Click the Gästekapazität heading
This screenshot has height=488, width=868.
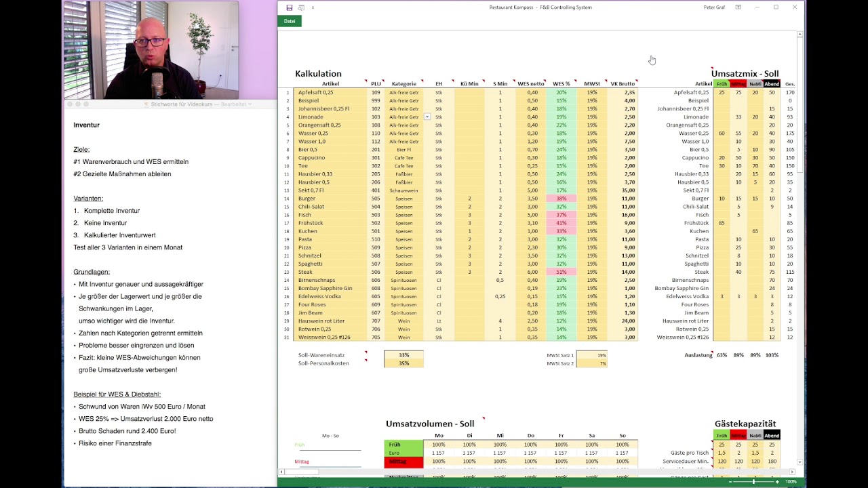click(x=745, y=424)
